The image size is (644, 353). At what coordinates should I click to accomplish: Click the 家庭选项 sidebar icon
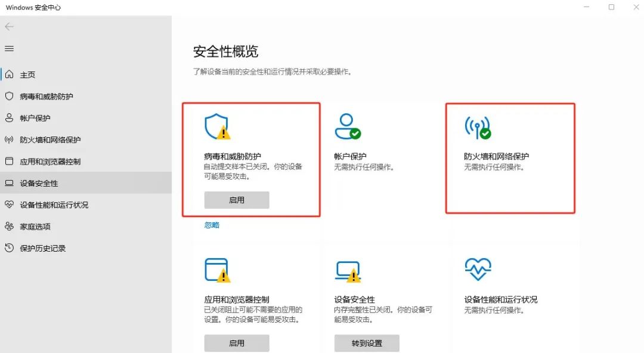tap(9, 227)
